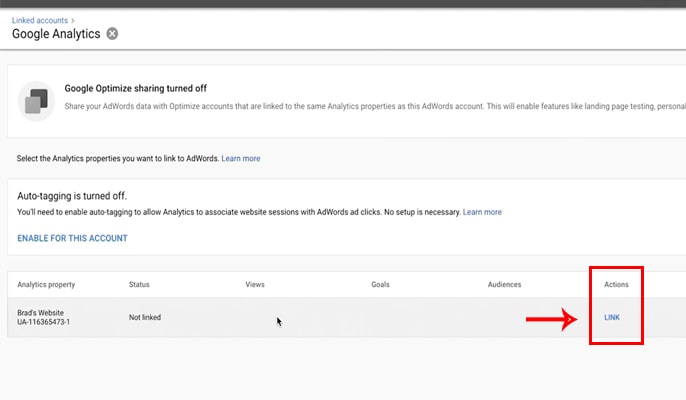Click the UA-116365473-1 property ID
The width and height of the screenshot is (686, 400).
pos(43,322)
